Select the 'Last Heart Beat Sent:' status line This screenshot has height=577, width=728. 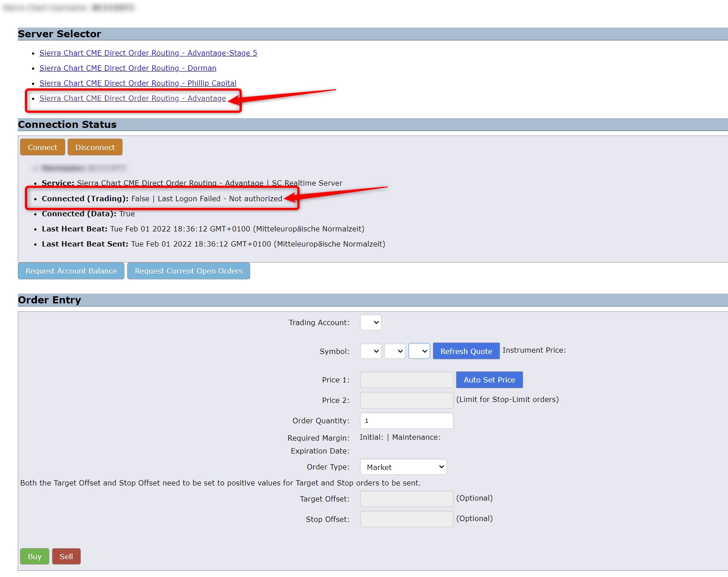click(x=213, y=244)
